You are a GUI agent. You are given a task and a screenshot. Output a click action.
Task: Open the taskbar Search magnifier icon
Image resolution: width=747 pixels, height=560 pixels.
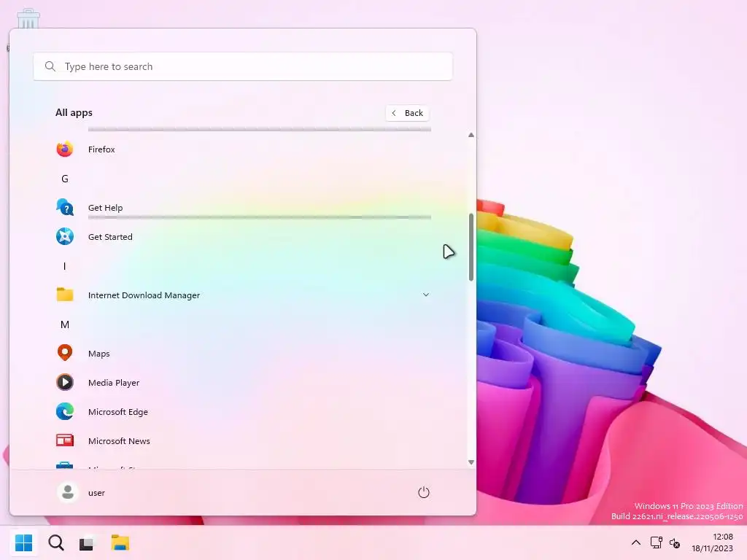(x=56, y=542)
